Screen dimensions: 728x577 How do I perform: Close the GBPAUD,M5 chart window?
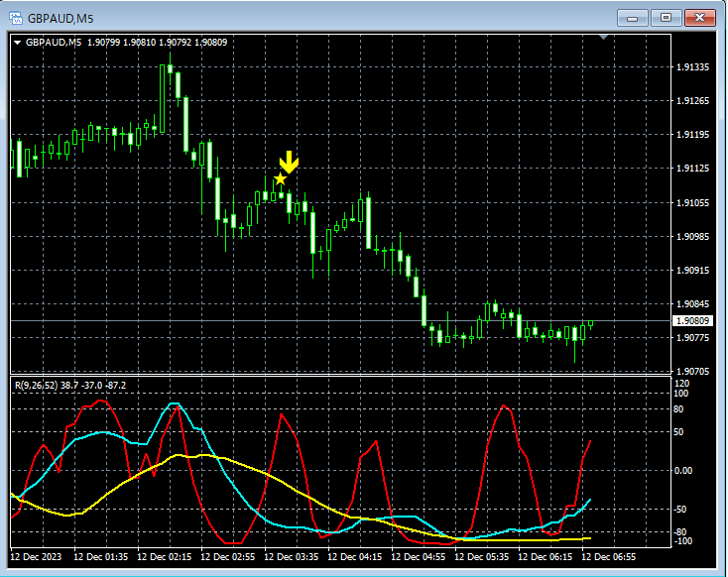click(x=700, y=18)
